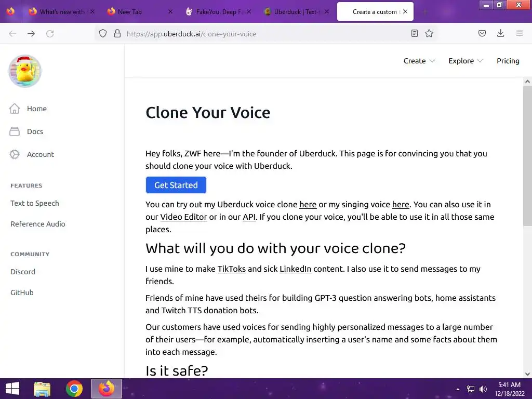Follow 'here' link for Uberduck voice clone
Image resolution: width=532 pixels, height=399 pixels.
point(308,204)
